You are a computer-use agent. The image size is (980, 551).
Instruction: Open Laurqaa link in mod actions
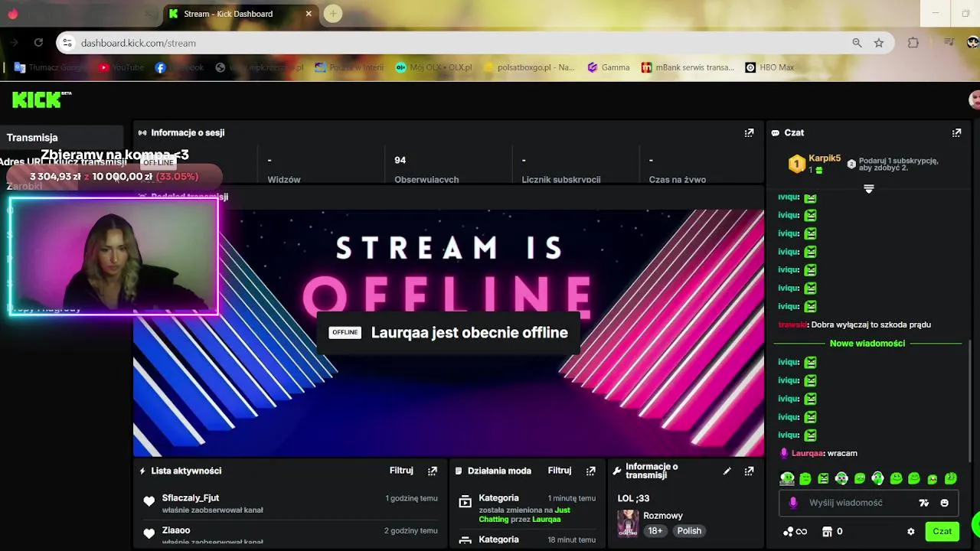(545, 519)
